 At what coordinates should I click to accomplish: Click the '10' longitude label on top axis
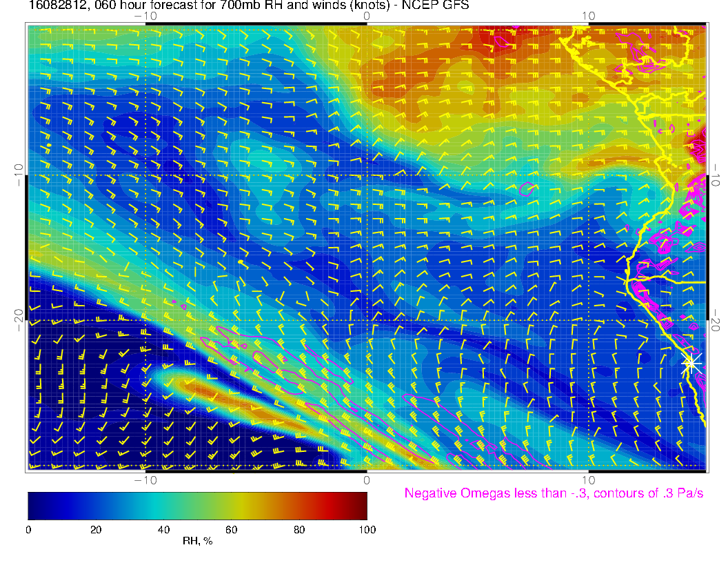(588, 17)
